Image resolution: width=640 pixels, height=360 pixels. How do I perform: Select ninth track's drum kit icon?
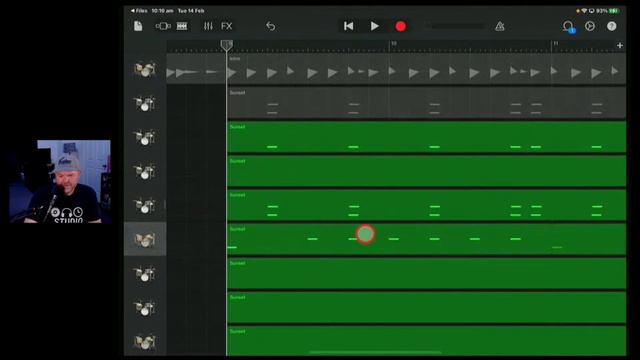tap(144, 342)
